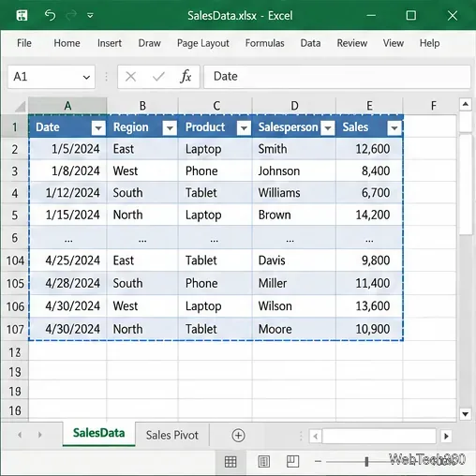Select the Miller cell
Image resolution: width=476 pixels, height=476 pixels.
coord(294,283)
